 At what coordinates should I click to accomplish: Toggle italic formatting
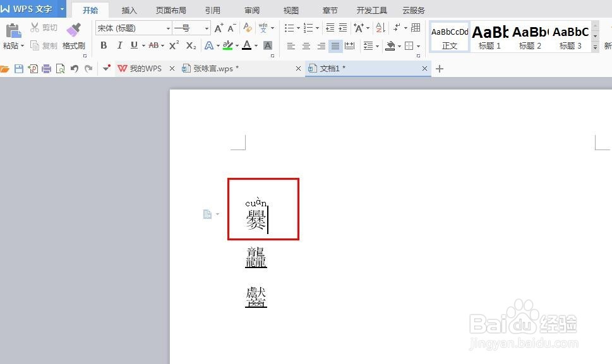click(x=119, y=45)
